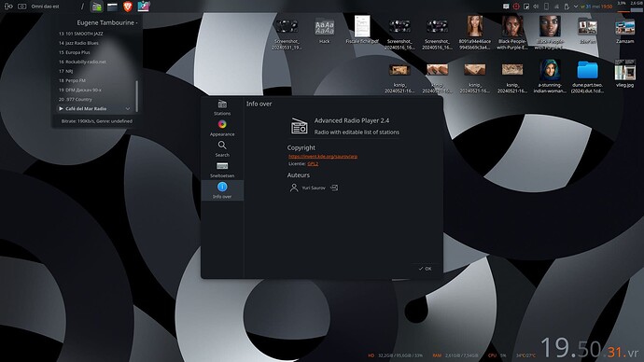Screen dimensions: 644x362
Task: Click the radio player applet in the panel
Action: click(x=97, y=7)
